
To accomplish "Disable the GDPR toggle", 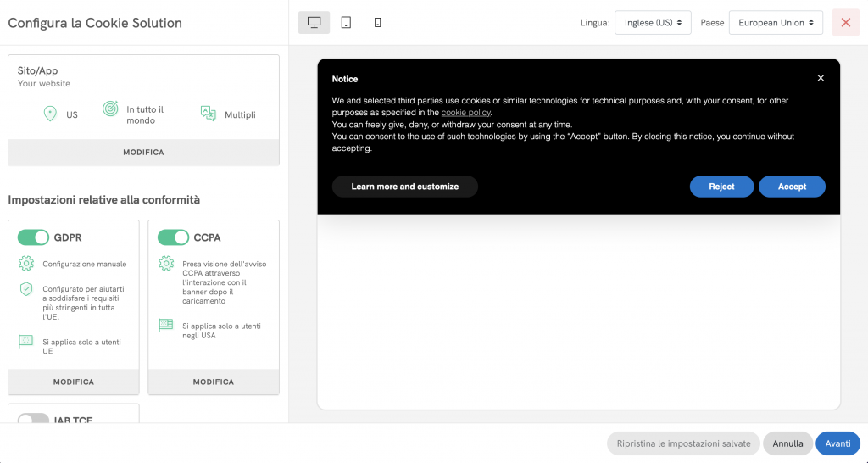I will (x=34, y=237).
